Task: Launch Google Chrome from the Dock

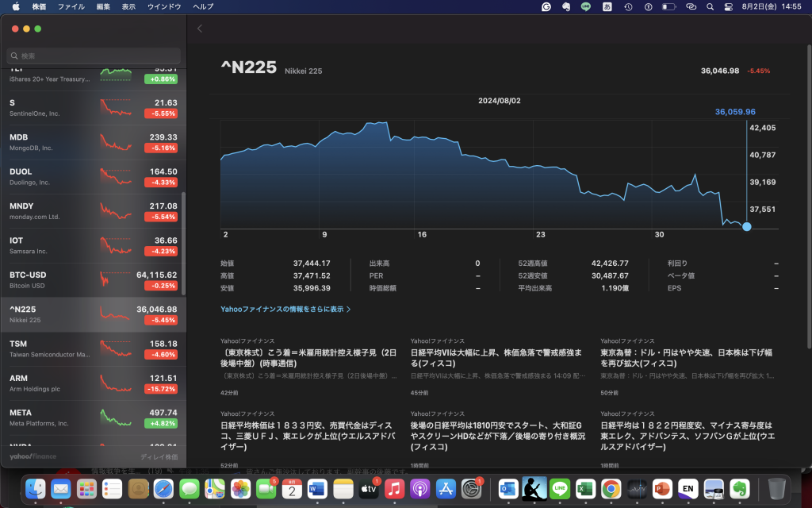Action: 611,489
